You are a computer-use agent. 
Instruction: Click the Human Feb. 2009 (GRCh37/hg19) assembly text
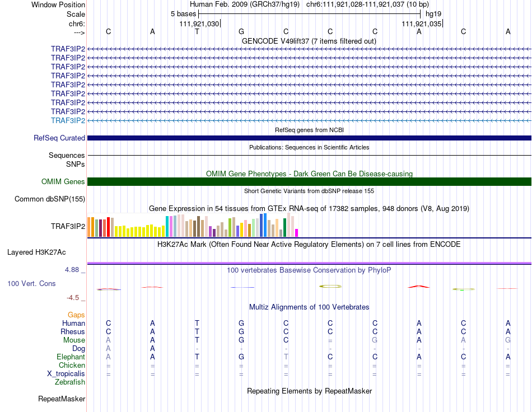(x=245, y=4)
